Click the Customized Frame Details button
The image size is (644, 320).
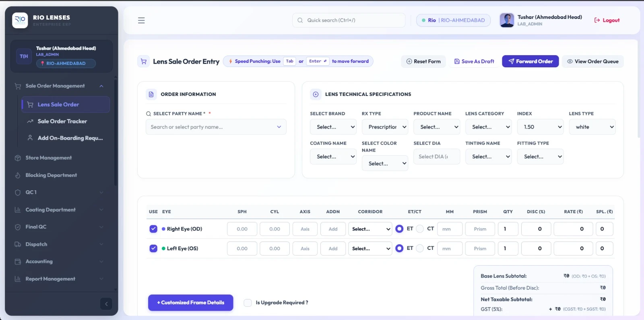click(191, 303)
